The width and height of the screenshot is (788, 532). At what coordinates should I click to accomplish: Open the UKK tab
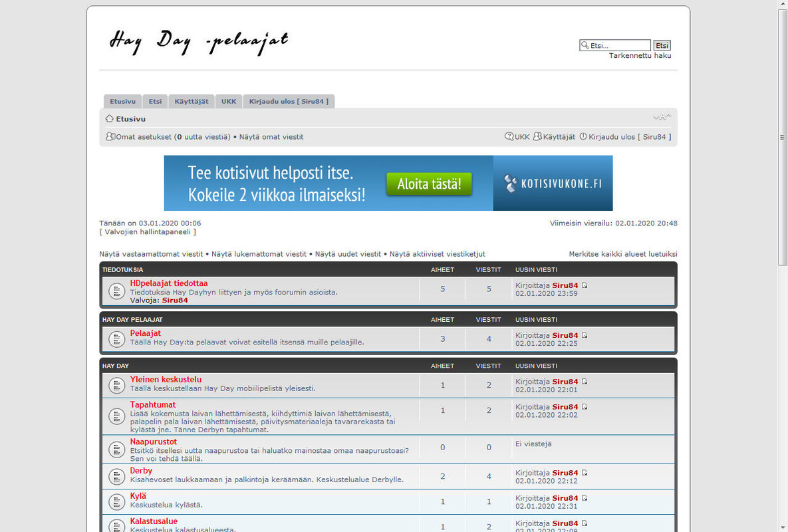tap(229, 101)
